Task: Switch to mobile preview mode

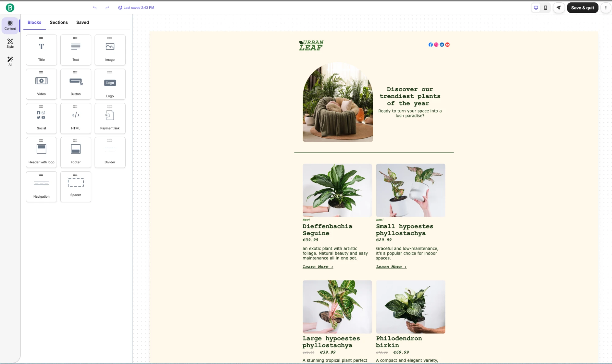Action: pyautogui.click(x=546, y=8)
